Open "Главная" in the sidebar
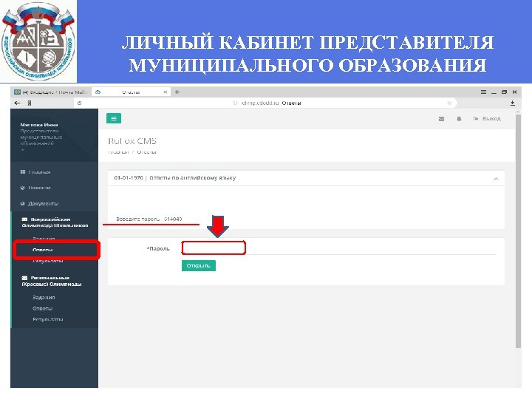The image size is (532, 399). (35, 172)
